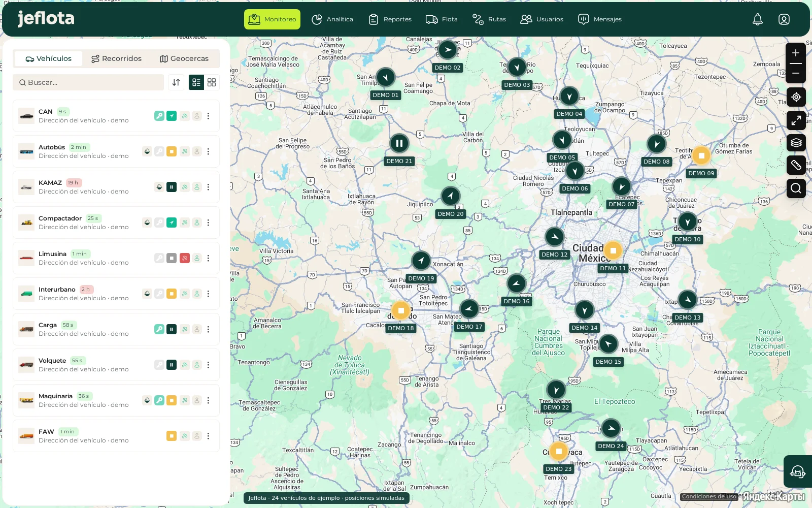
Task: Open the support chat headset button
Action: pyautogui.click(x=798, y=472)
